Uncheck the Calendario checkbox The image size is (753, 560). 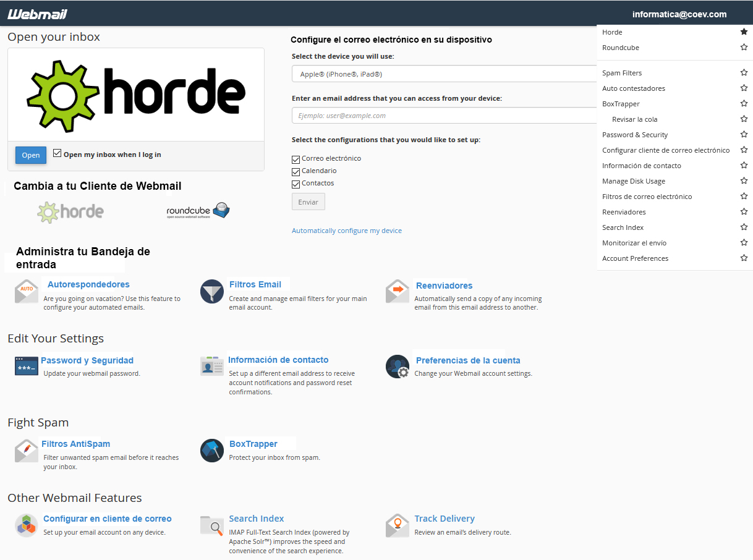[x=296, y=171]
